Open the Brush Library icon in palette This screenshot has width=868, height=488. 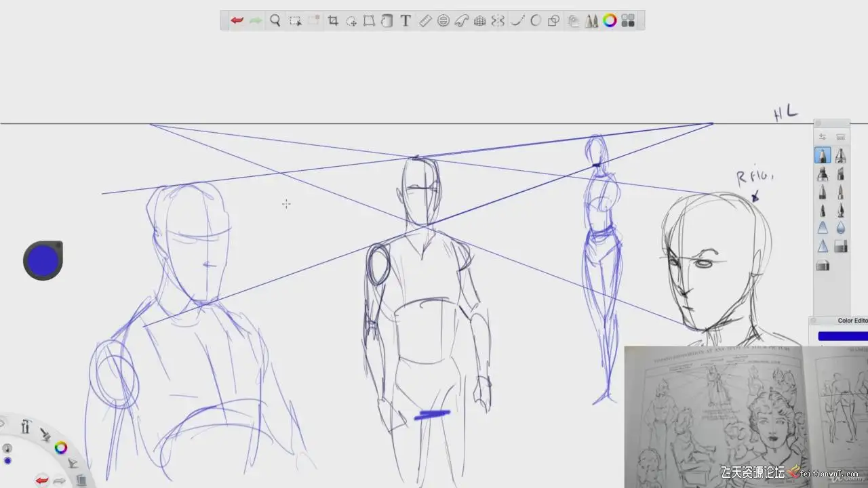click(x=840, y=137)
